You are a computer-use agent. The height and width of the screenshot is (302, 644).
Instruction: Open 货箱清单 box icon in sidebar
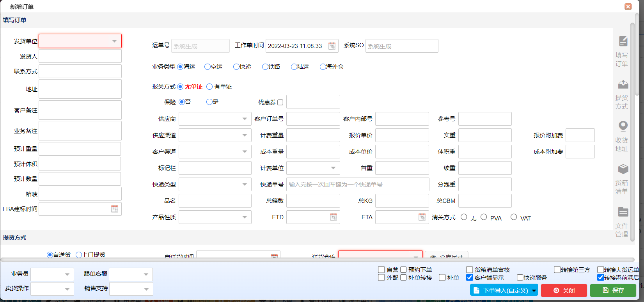pos(623,169)
